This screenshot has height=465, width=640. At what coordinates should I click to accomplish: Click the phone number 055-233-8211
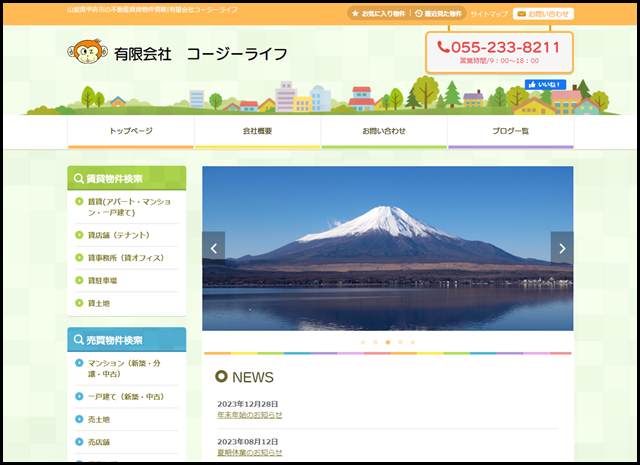pyautogui.click(x=499, y=47)
